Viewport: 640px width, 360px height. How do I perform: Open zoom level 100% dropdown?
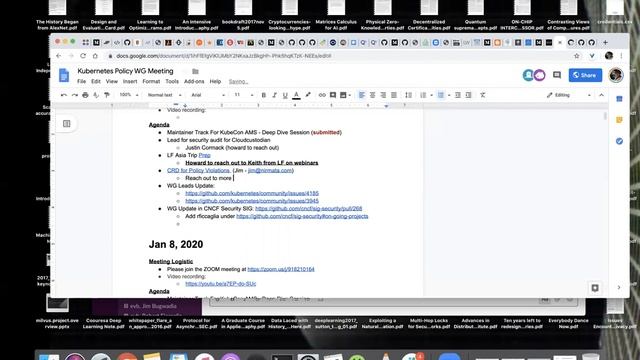click(x=129, y=95)
